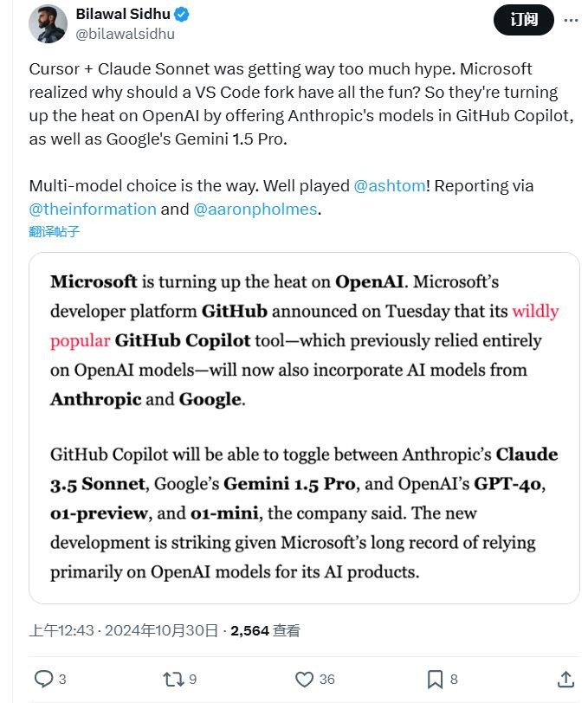
Task: Open Bilawal Sidhu's profile avatar
Action: click(48, 23)
